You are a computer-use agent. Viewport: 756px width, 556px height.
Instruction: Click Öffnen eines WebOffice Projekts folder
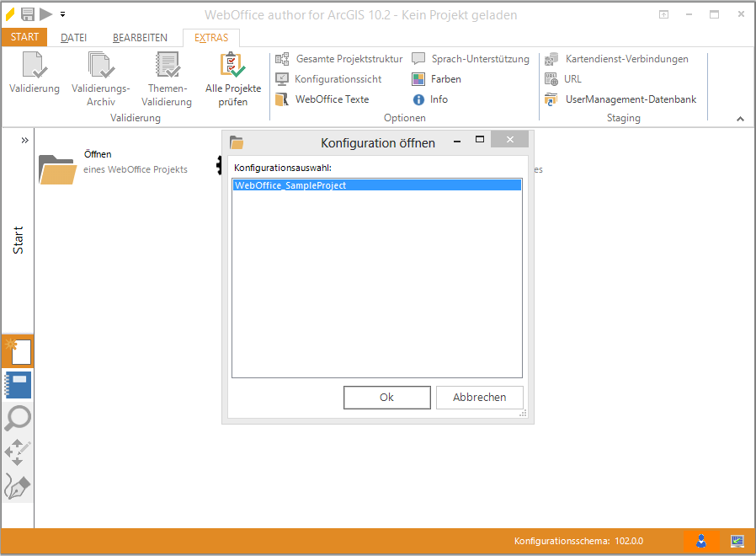(x=57, y=169)
